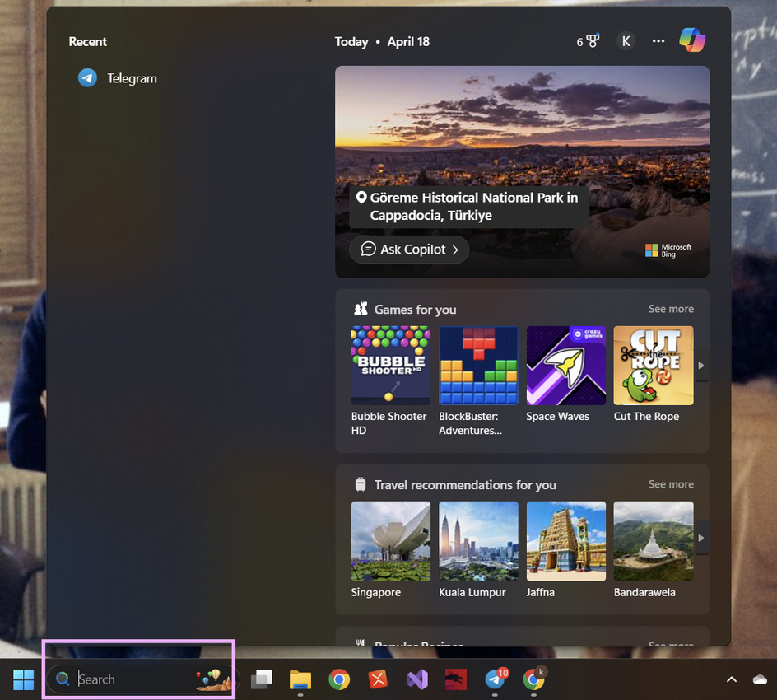The image size is (777, 700).
Task: Open Telegram from Recent list
Action: click(118, 78)
